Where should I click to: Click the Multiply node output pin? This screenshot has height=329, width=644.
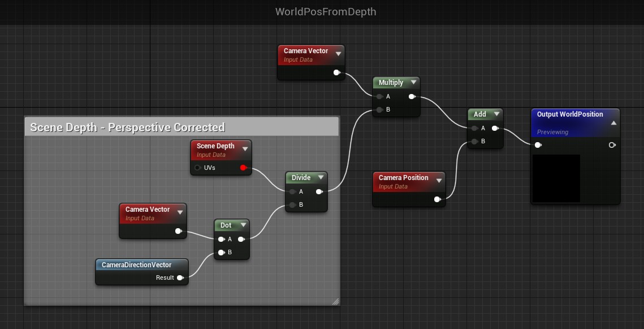point(411,96)
